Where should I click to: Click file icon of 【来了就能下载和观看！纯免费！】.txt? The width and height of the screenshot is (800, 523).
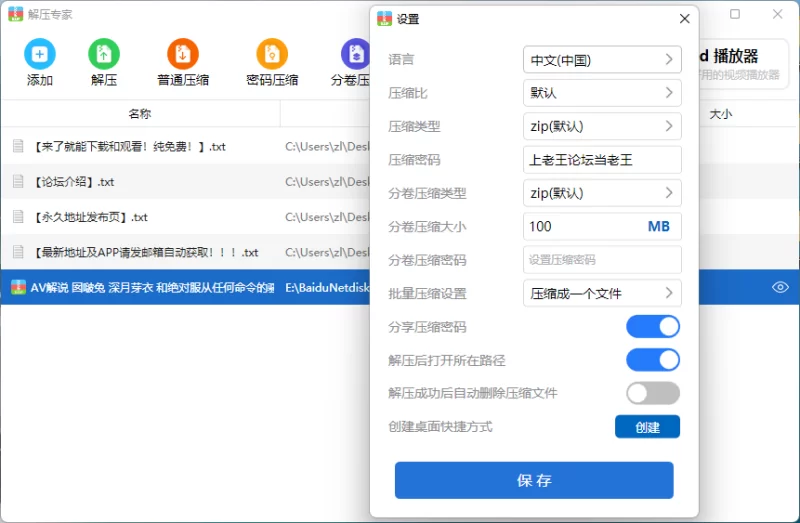(x=18, y=146)
